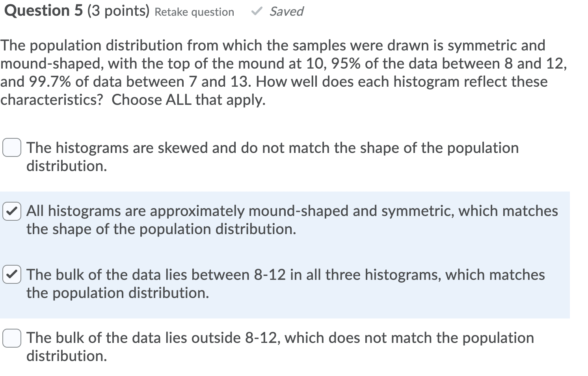Click the Saved text label

pos(286,11)
